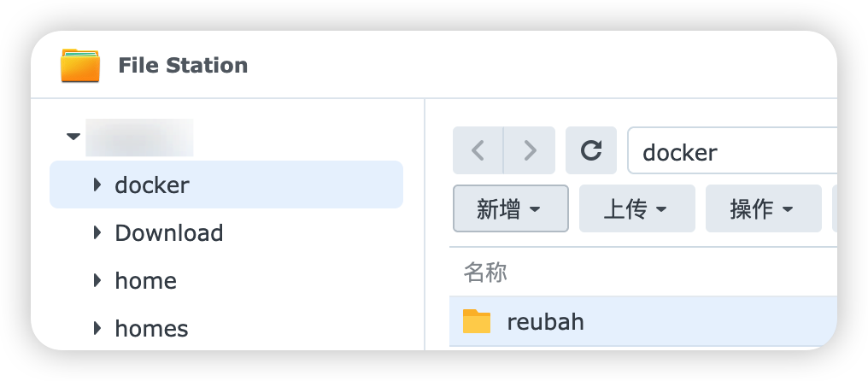Collapse the root volume tree node

point(73,137)
